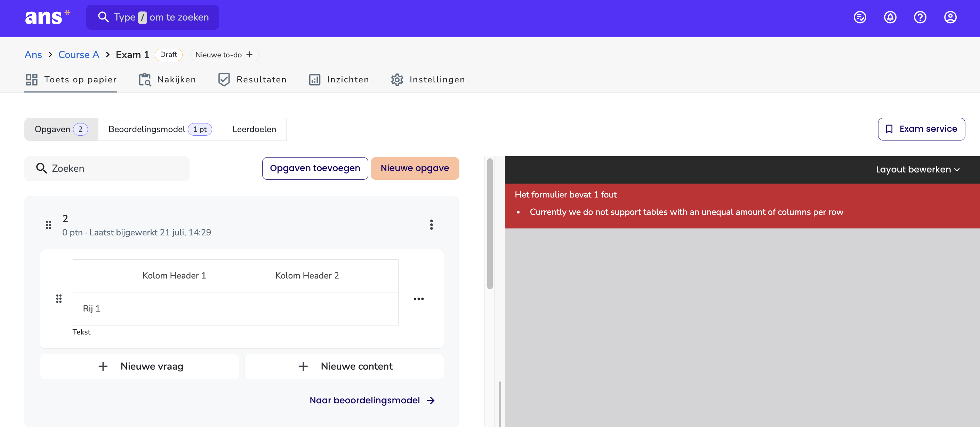
Task: Open the help question mark icon
Action: point(920,17)
